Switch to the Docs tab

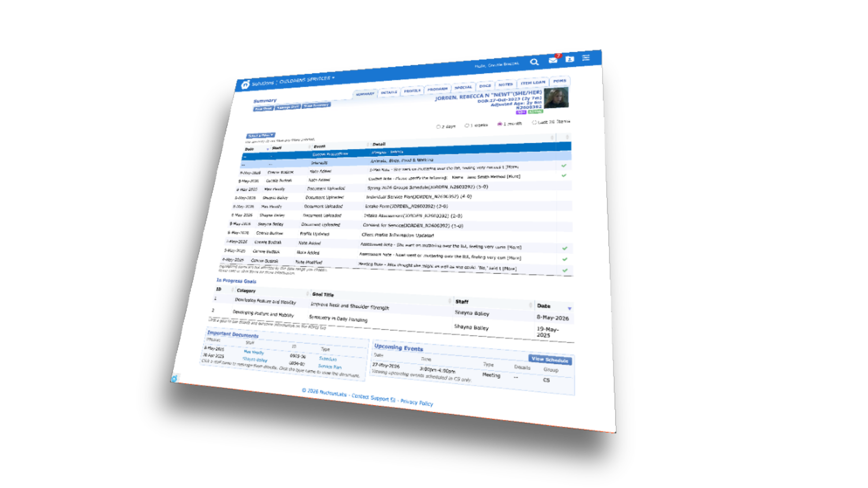coord(485,86)
